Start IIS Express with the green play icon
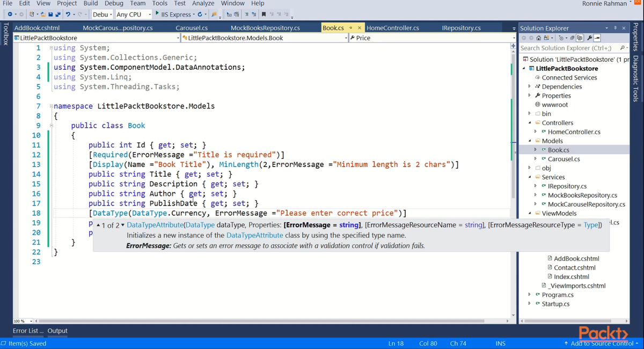 157,13
